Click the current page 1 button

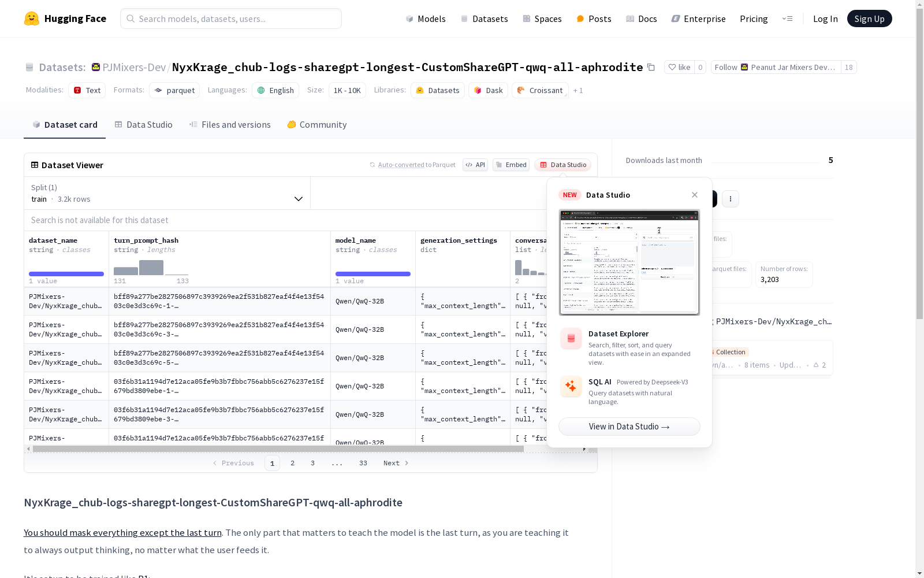[273, 463]
